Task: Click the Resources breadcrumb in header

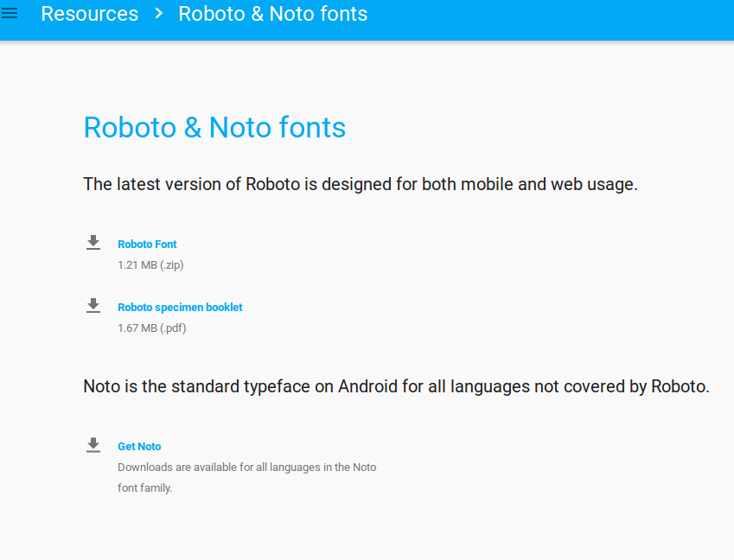Action: (89, 15)
